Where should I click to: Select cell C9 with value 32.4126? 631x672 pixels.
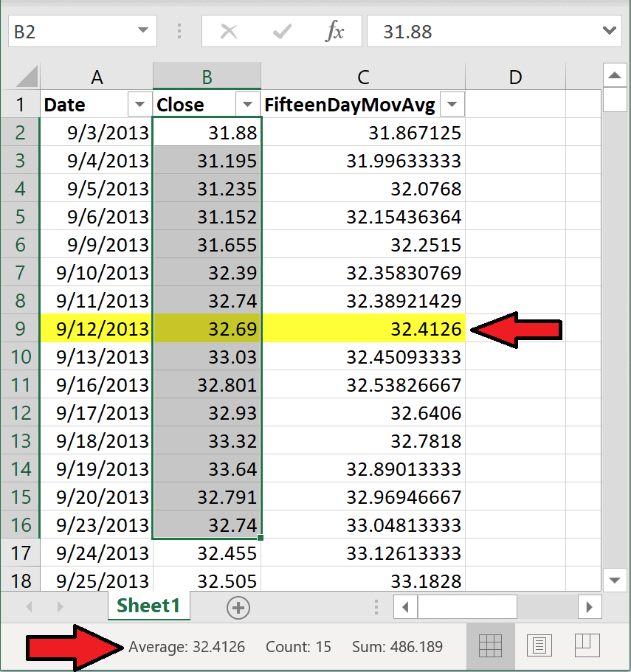[x=363, y=329]
